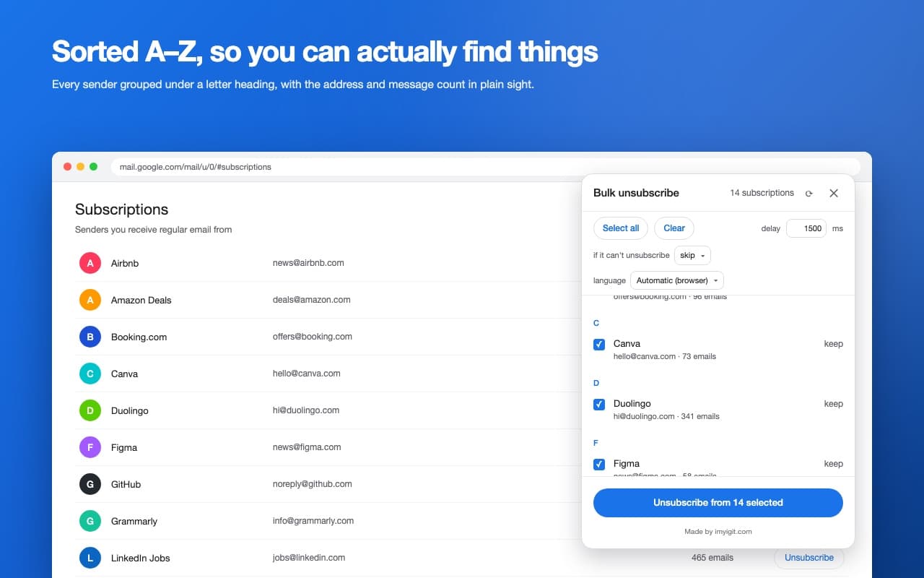The image size is (924, 578).
Task: Click the delay milliseconds input field
Action: point(806,228)
